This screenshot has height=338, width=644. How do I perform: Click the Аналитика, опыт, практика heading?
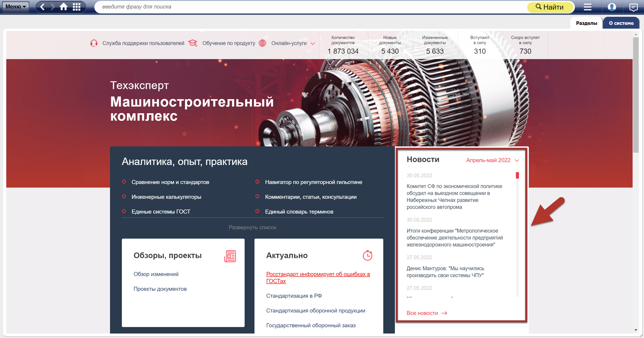click(x=184, y=162)
